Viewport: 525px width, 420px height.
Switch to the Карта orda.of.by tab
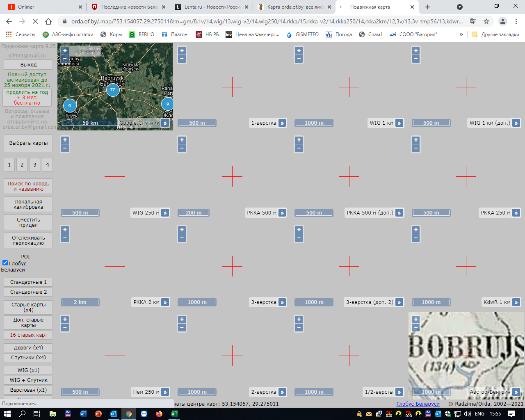[x=294, y=7]
